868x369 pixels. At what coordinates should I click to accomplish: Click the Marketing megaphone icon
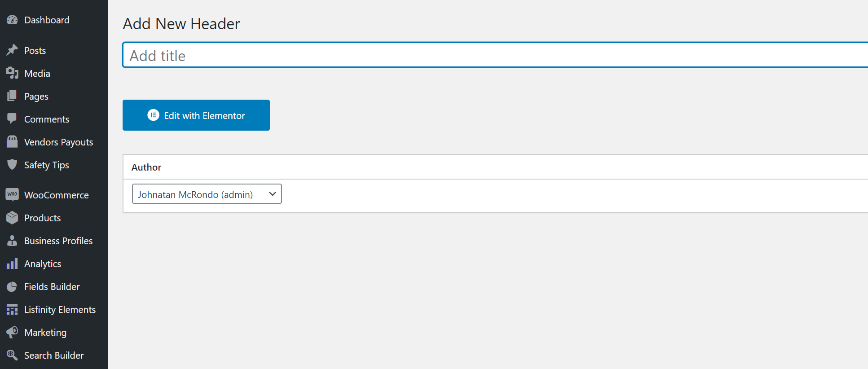pyautogui.click(x=12, y=332)
